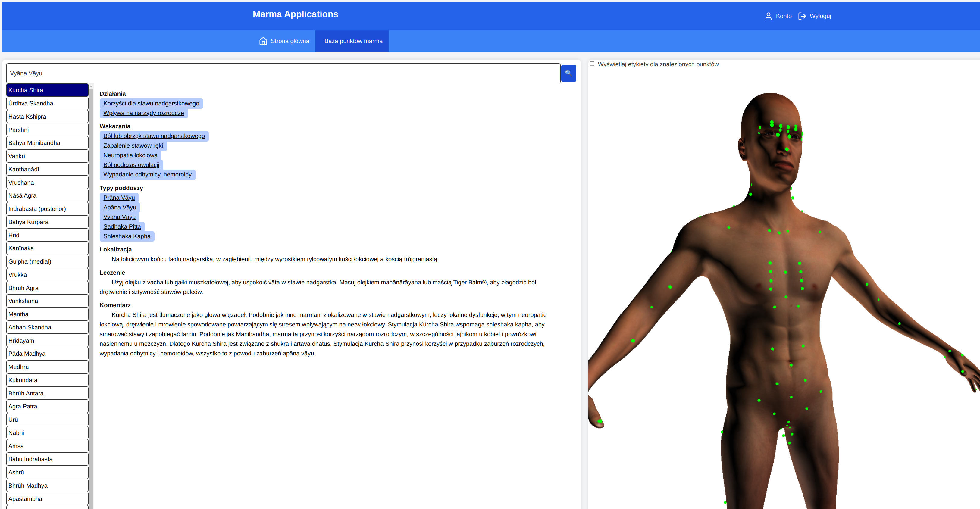Click the magnifier search button
This screenshot has width=980, height=509.
coord(568,73)
